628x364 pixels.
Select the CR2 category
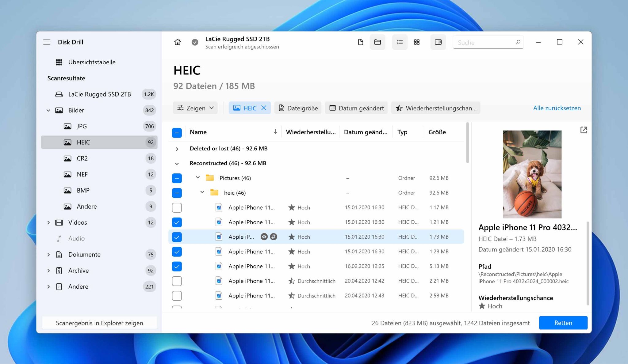pyautogui.click(x=99, y=158)
